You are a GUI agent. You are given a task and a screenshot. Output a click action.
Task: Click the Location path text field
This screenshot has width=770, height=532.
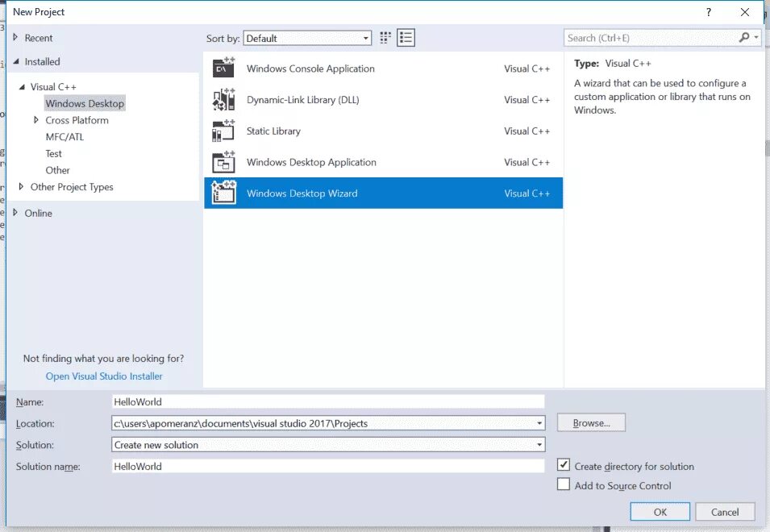click(x=323, y=423)
